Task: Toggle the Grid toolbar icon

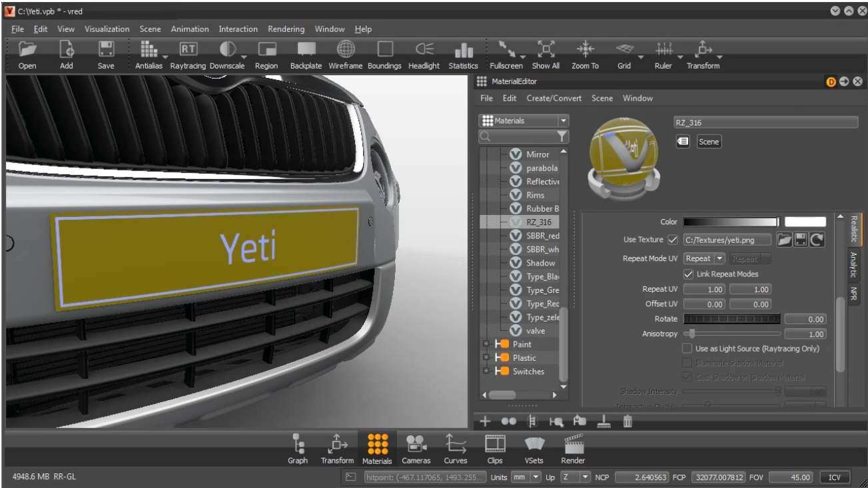Action: click(x=624, y=50)
